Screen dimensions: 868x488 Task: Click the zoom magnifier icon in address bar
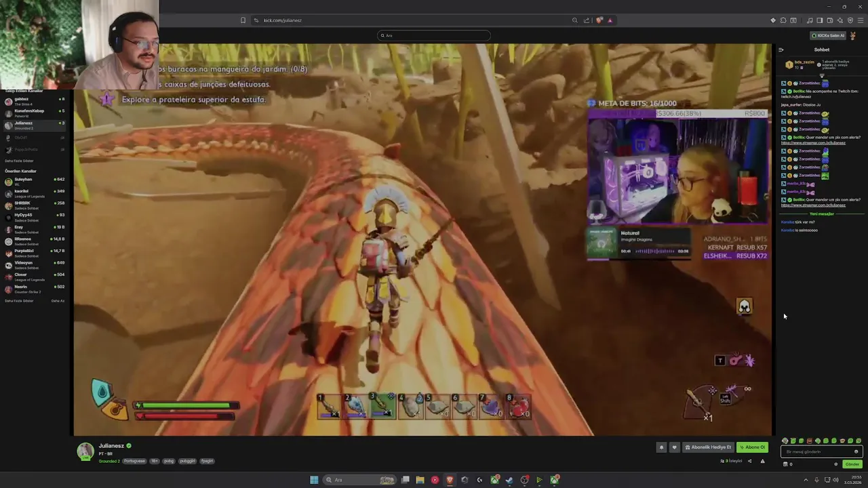point(574,20)
